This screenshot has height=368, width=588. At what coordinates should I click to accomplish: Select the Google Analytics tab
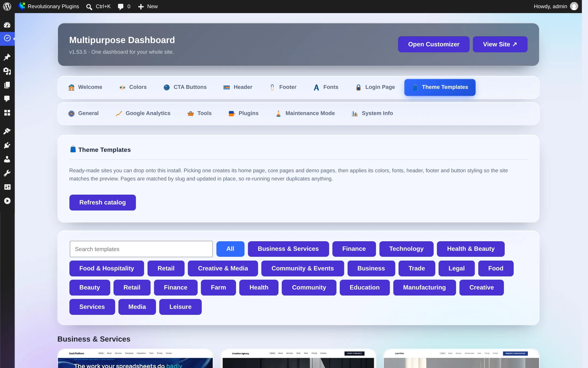click(x=143, y=113)
